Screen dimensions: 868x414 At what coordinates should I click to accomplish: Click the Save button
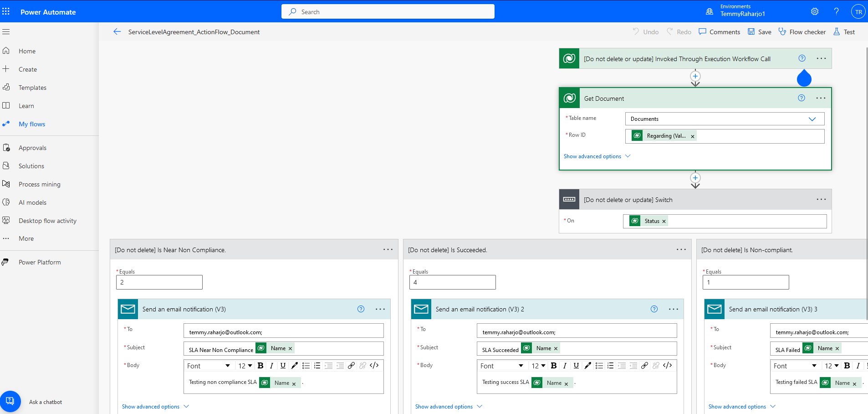[x=759, y=32]
